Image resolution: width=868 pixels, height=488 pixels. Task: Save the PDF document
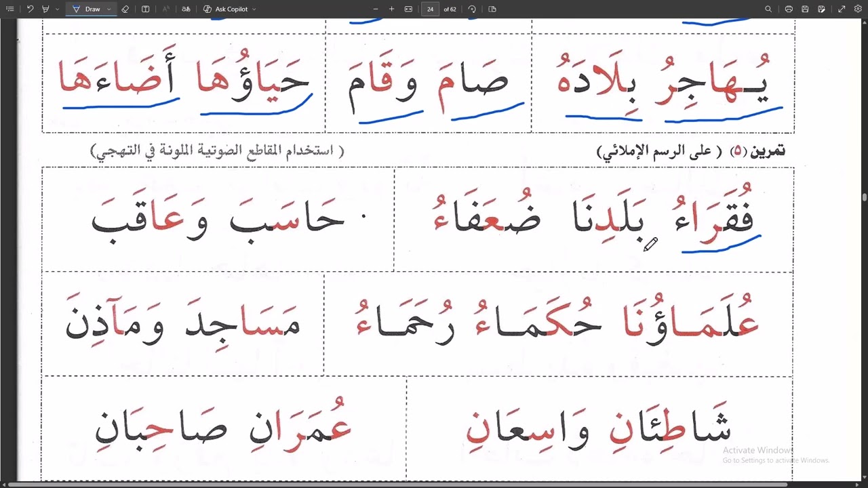(805, 9)
